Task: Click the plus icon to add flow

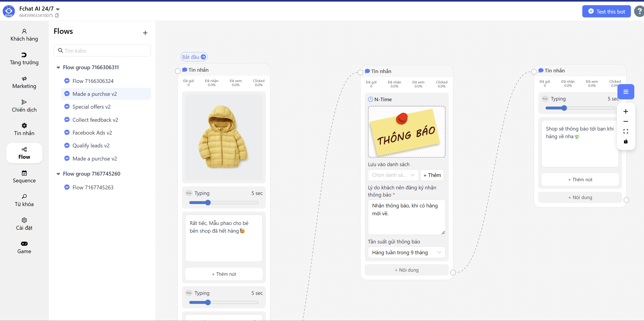Action: (x=145, y=33)
